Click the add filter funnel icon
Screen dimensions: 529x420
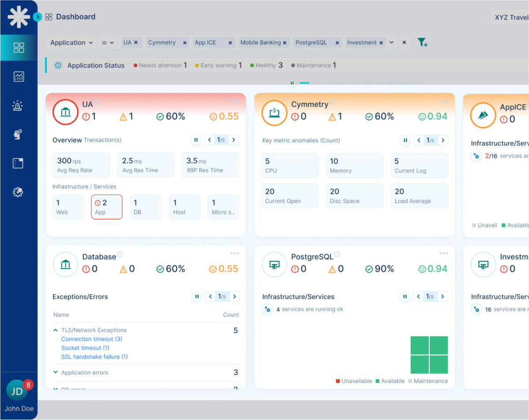tap(422, 43)
